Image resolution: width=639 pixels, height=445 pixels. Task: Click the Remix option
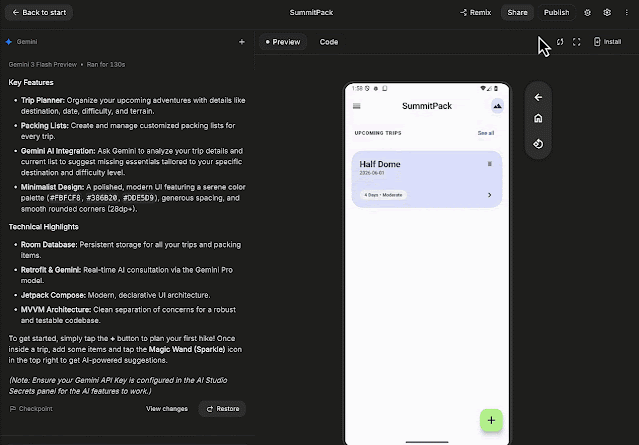tap(476, 13)
